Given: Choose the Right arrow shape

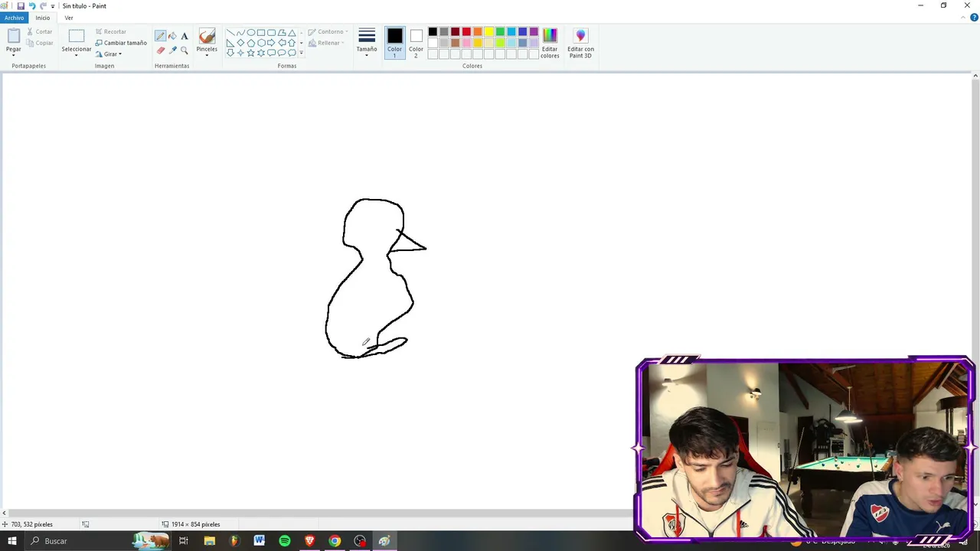Looking at the screenshot, I should [x=272, y=43].
